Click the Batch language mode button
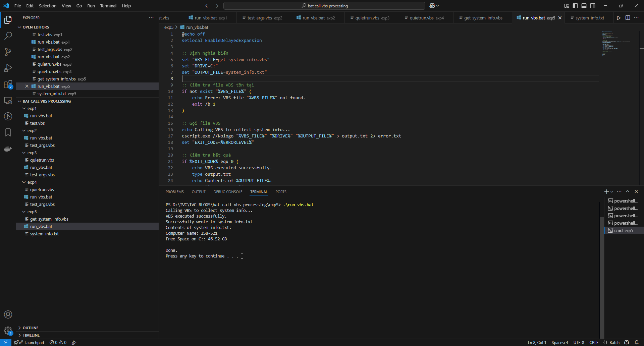Image resolution: width=644 pixels, height=346 pixels. pos(614,342)
